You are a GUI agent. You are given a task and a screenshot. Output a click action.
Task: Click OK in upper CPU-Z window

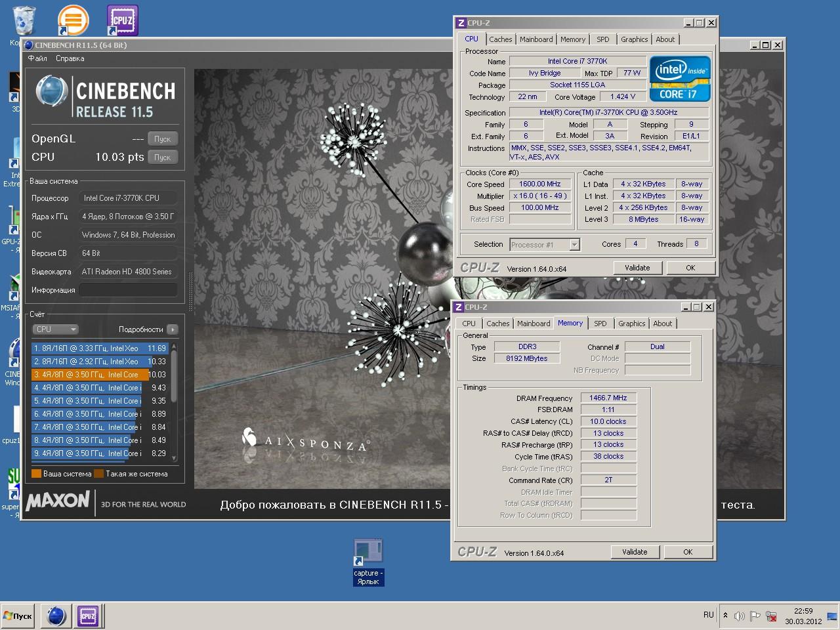(690, 268)
